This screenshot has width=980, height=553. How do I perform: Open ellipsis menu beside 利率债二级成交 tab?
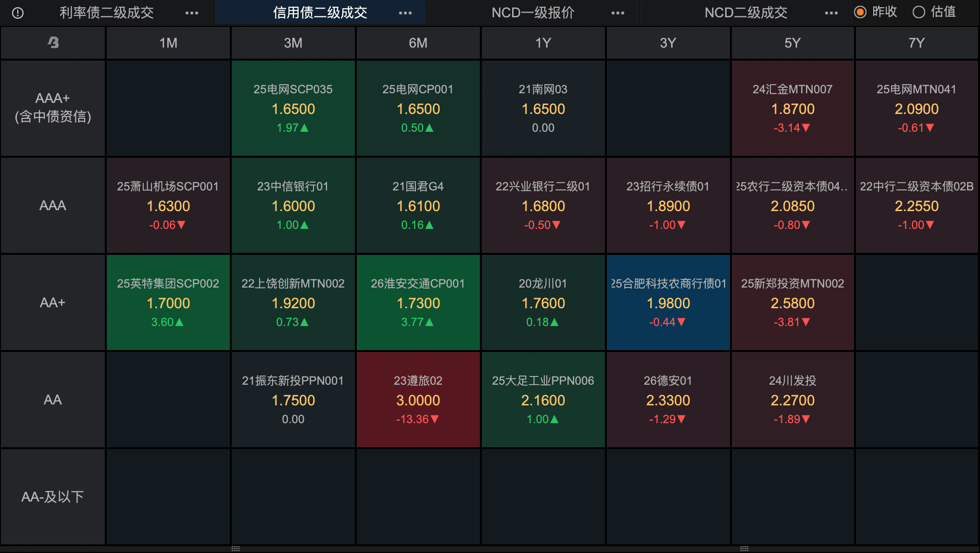pos(192,13)
